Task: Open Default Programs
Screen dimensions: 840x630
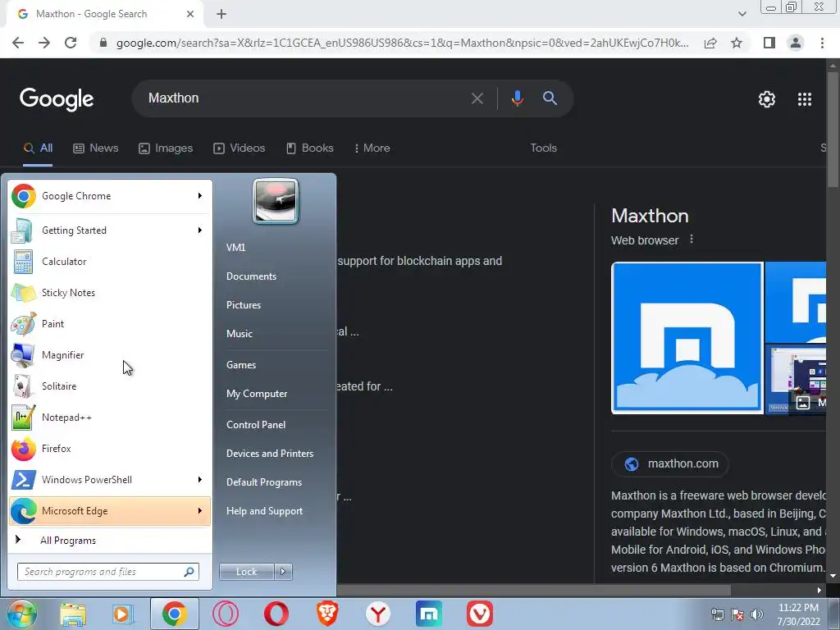Action: tap(263, 482)
